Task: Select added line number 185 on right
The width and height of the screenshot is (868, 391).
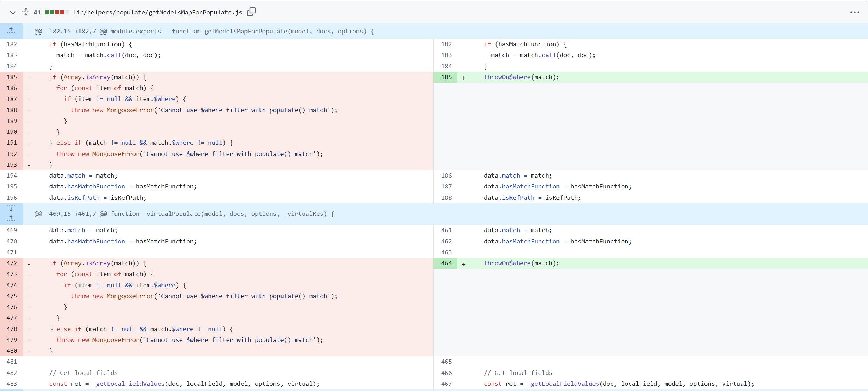Action: click(x=446, y=77)
